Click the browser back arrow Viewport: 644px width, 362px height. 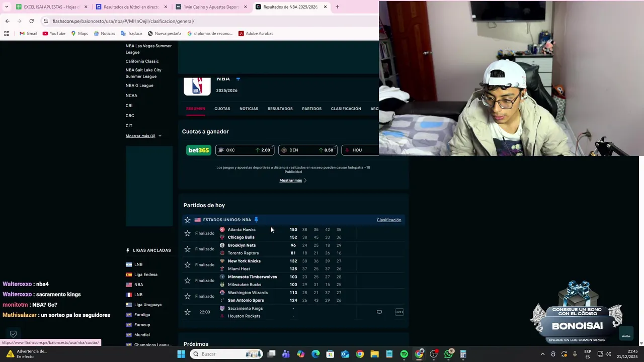point(7,21)
